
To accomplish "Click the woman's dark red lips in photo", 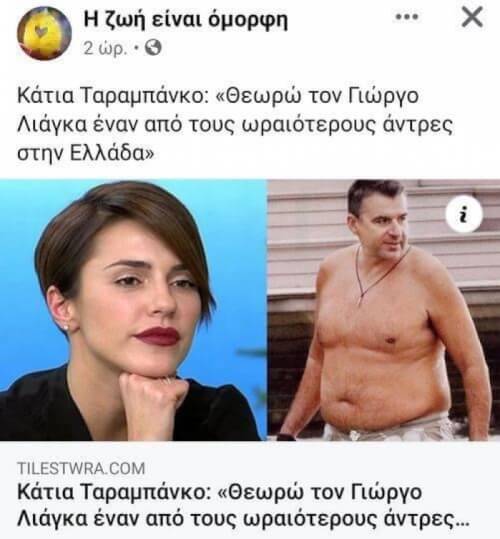I will pyautogui.click(x=157, y=335).
